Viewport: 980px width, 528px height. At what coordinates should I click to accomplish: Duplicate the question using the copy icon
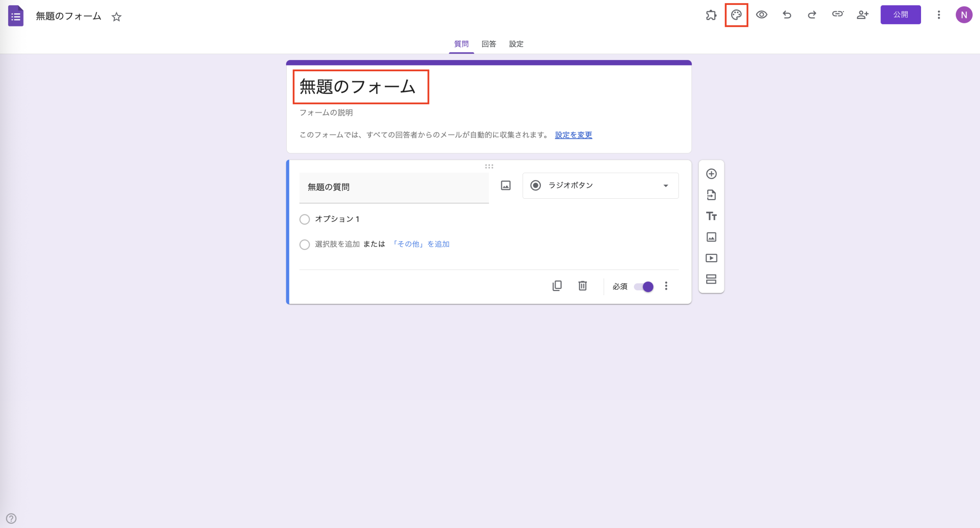[x=557, y=286]
